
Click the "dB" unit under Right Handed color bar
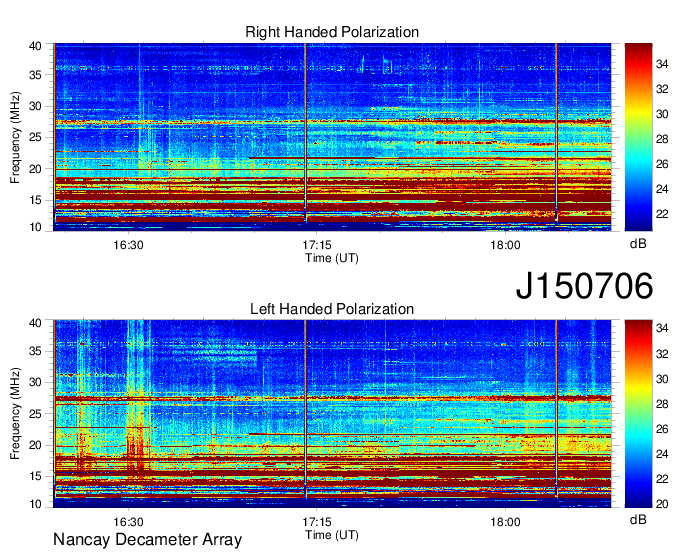(x=638, y=244)
